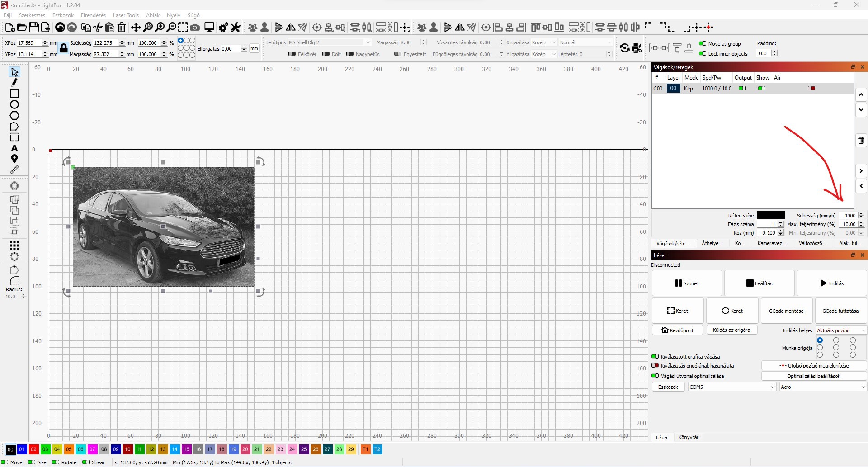Select the Position Laser pin tool
Screen dimensions: 868x467
pyautogui.click(x=14, y=159)
